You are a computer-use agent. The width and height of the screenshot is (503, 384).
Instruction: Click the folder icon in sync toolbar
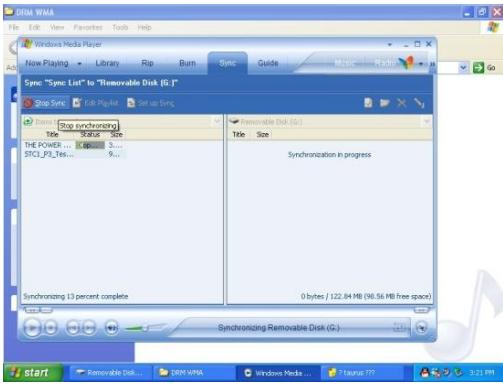[x=385, y=103]
